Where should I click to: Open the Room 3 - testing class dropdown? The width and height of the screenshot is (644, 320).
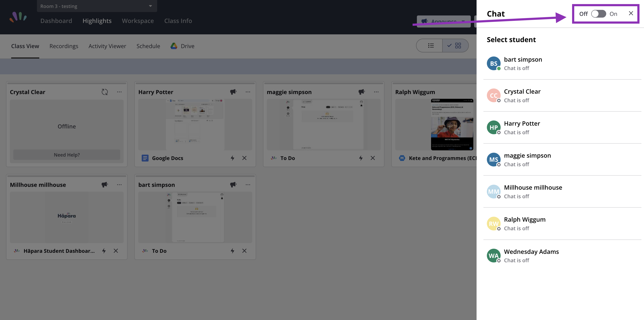click(97, 6)
